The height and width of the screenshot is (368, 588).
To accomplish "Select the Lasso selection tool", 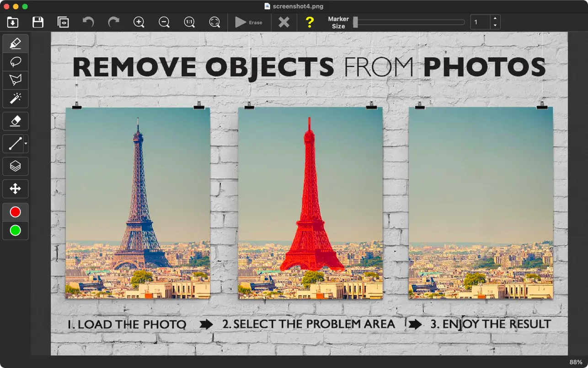I will 16,62.
